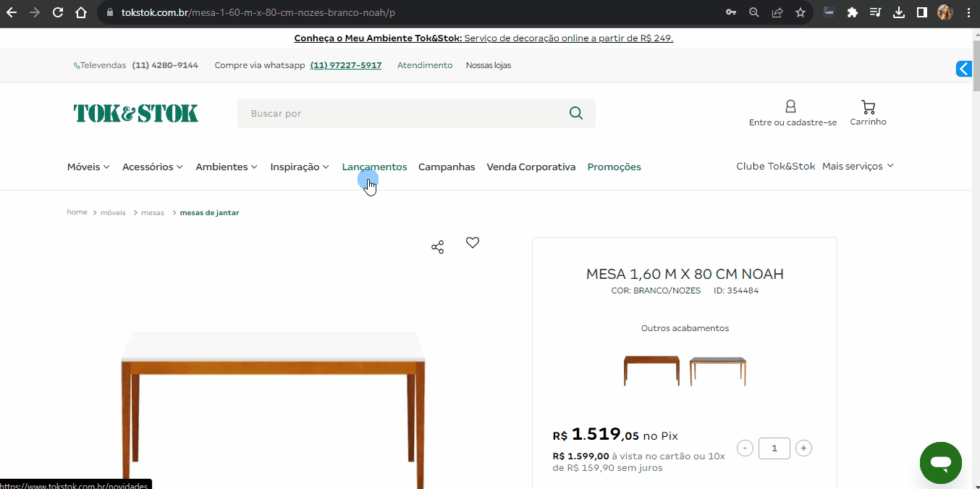Open the browser extensions puzzle icon

pyautogui.click(x=853, y=12)
